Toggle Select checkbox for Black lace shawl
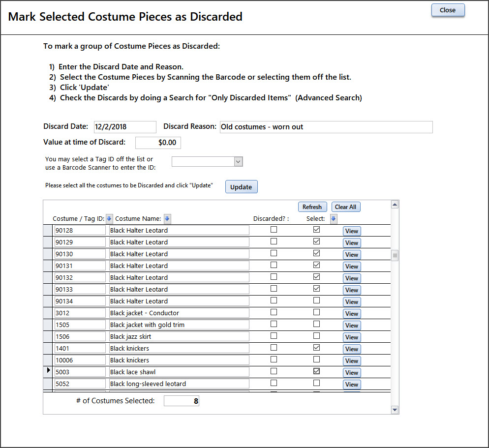This screenshot has height=448, width=489. tap(316, 371)
